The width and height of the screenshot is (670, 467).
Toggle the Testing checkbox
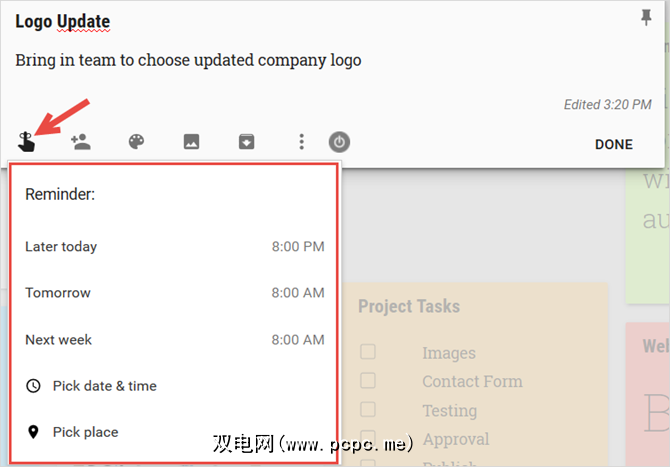pos(369,410)
